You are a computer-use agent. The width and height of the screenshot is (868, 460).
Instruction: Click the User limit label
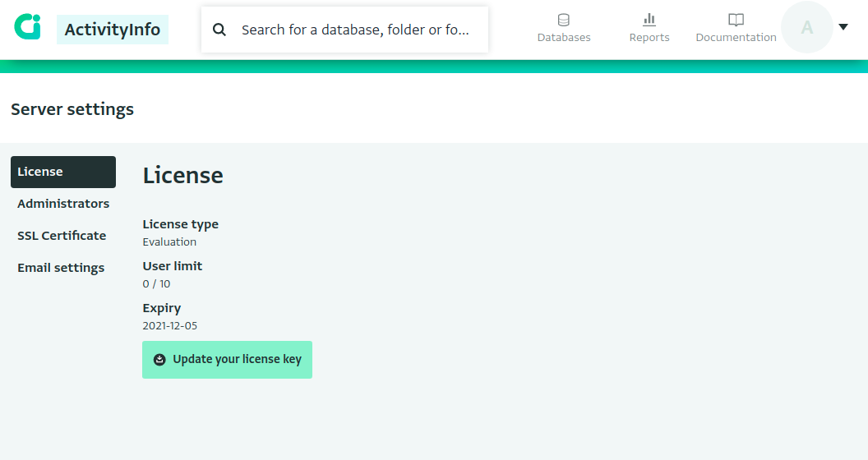pyautogui.click(x=172, y=266)
